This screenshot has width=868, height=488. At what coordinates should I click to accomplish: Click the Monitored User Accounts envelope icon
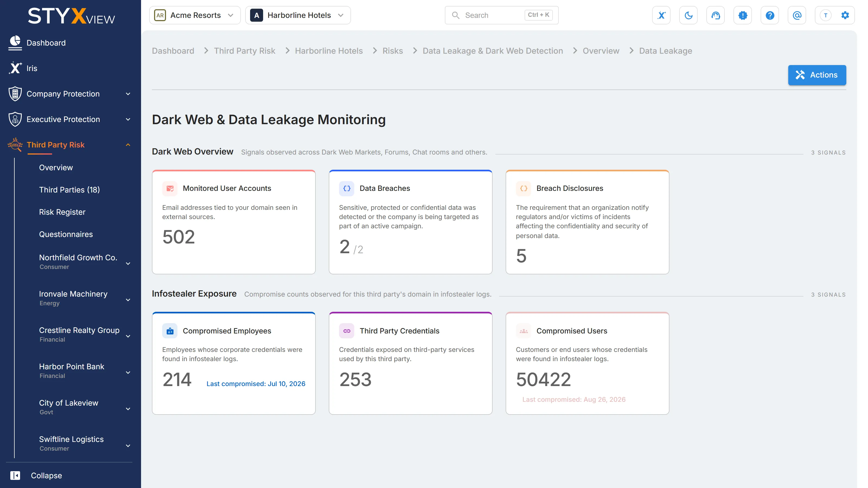pyautogui.click(x=170, y=188)
